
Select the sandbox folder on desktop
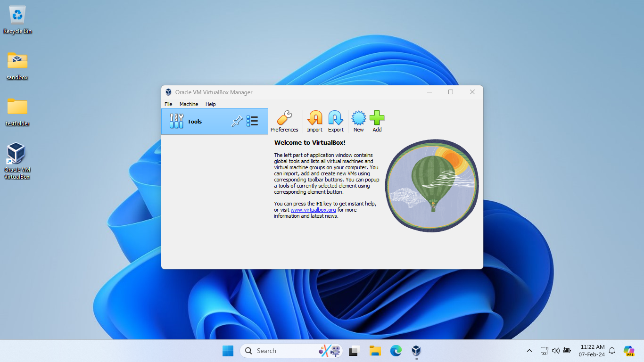[17, 66]
